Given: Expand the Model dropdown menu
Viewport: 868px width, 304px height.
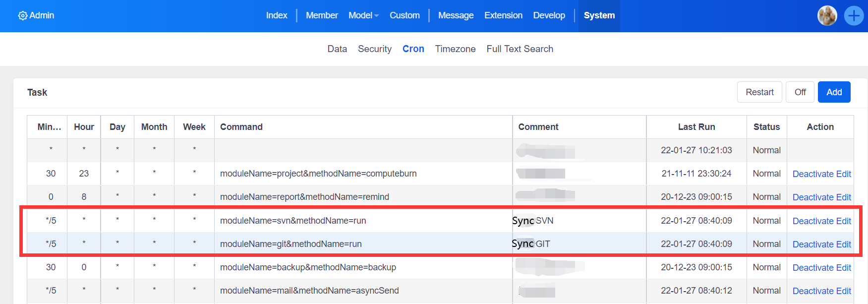Looking at the screenshot, I should (363, 16).
